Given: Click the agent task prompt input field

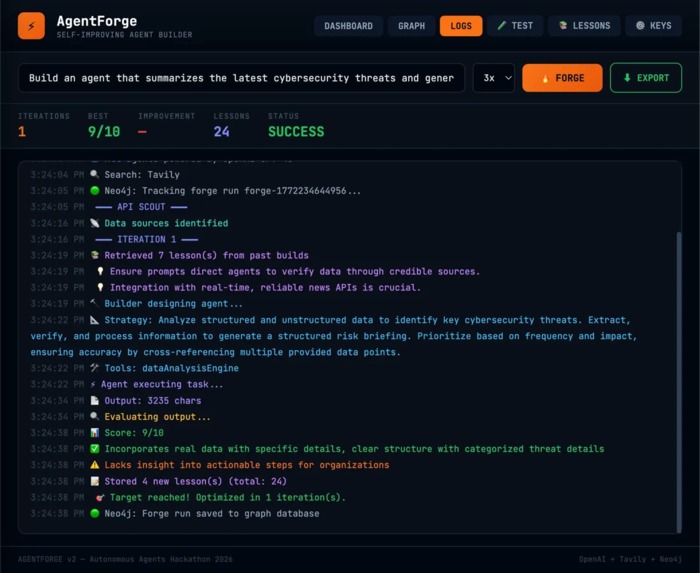Looking at the screenshot, I should [x=241, y=78].
